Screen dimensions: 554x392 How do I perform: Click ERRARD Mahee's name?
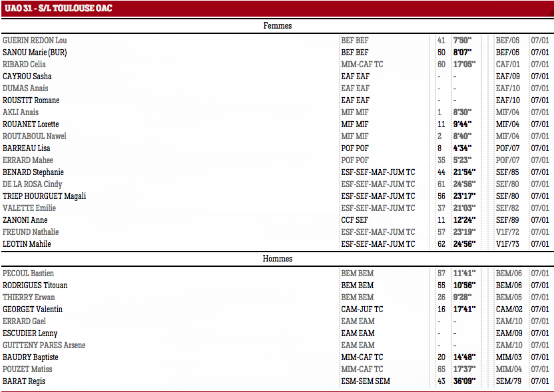pos(28,160)
